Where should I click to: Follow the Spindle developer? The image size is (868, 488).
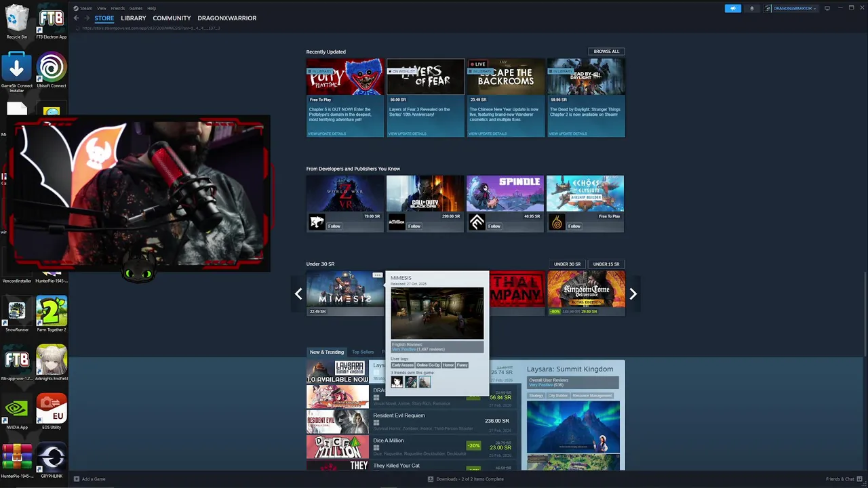click(494, 226)
